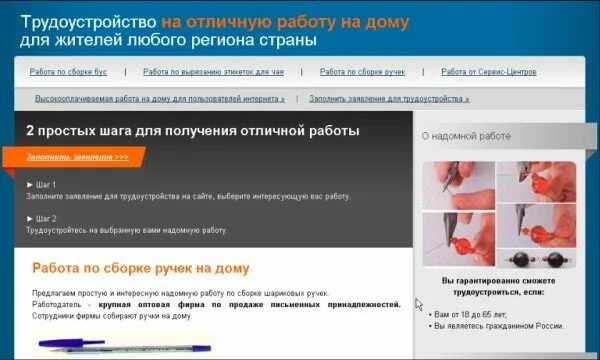
Task: Click the bead assembly photo collage
Action: click(x=499, y=214)
